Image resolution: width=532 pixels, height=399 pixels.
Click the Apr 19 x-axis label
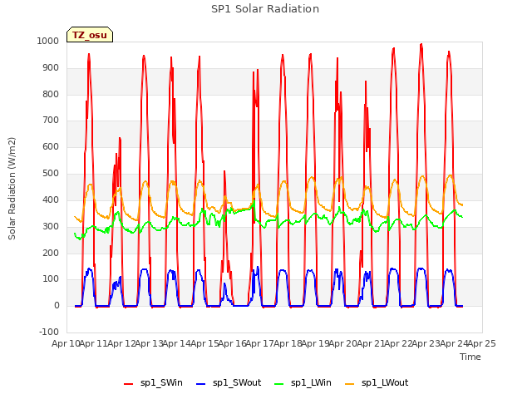316,343
